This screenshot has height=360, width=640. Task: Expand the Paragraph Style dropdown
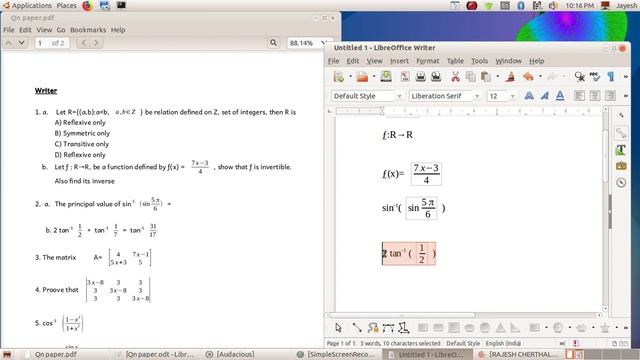399,96
